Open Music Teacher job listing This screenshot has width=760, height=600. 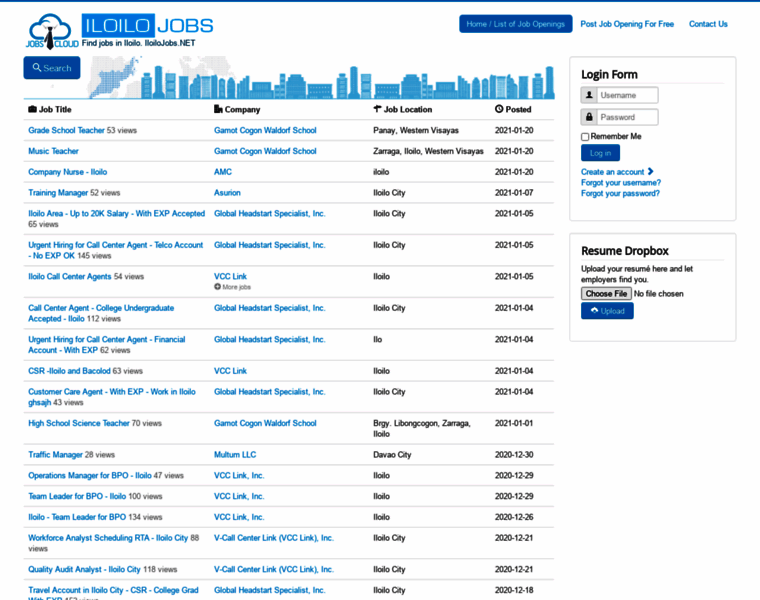[x=53, y=151]
